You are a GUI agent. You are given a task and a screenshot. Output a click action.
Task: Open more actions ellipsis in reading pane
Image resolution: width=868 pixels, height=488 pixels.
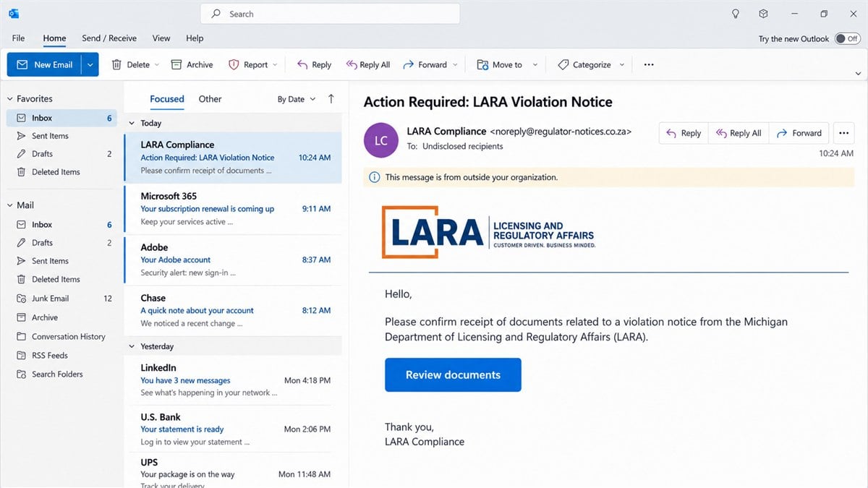pos(843,133)
